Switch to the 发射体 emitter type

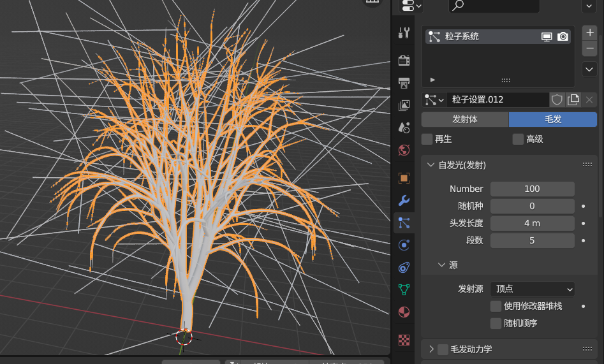click(x=465, y=119)
